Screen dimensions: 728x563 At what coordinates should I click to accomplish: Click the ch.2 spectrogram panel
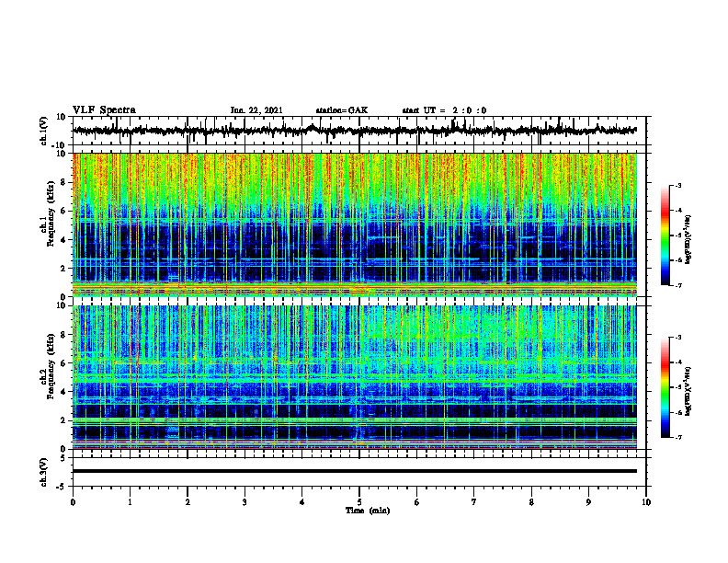pos(355,377)
